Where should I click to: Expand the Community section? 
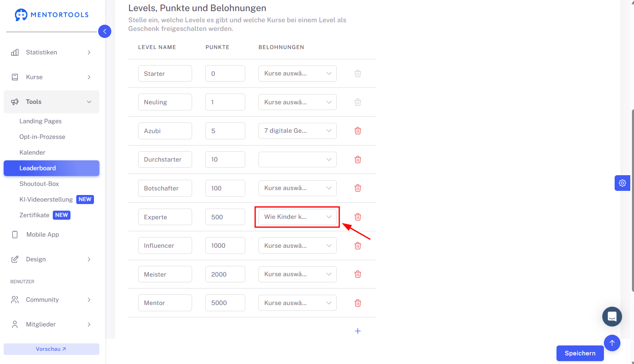[52, 300]
